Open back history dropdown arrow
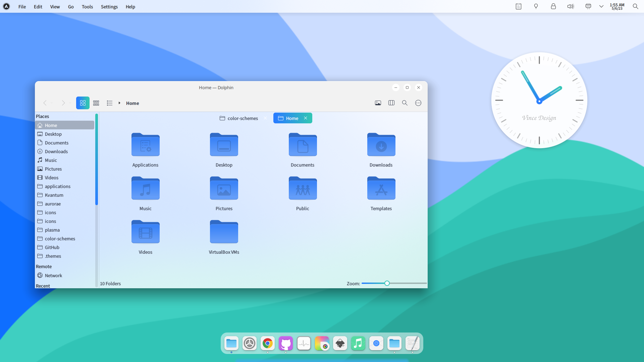Viewport: 644px width, 362px height. [x=52, y=103]
